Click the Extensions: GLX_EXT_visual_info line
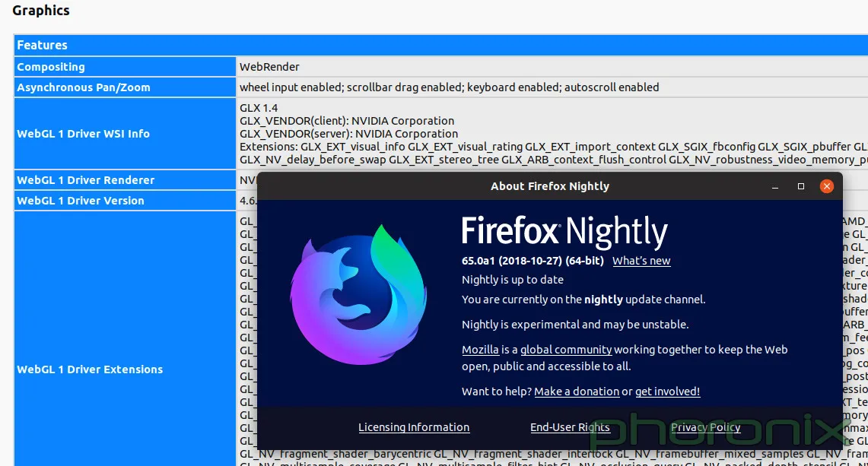 coord(554,147)
